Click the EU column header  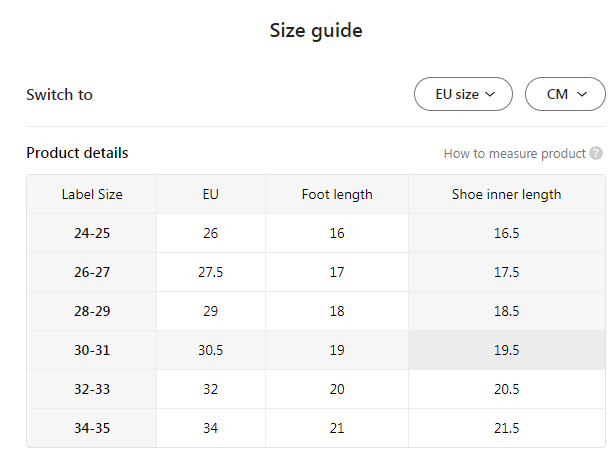click(210, 194)
